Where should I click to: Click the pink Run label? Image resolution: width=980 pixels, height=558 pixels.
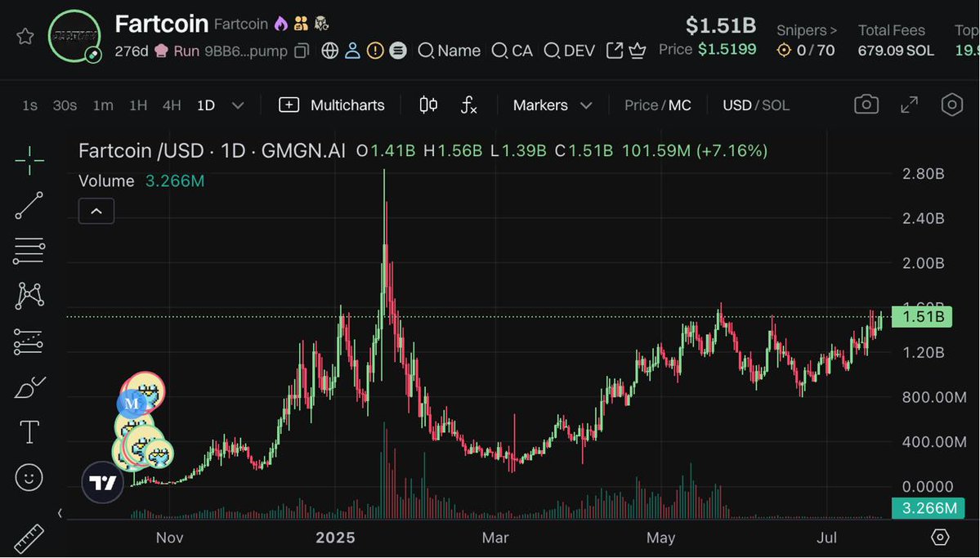click(x=186, y=51)
